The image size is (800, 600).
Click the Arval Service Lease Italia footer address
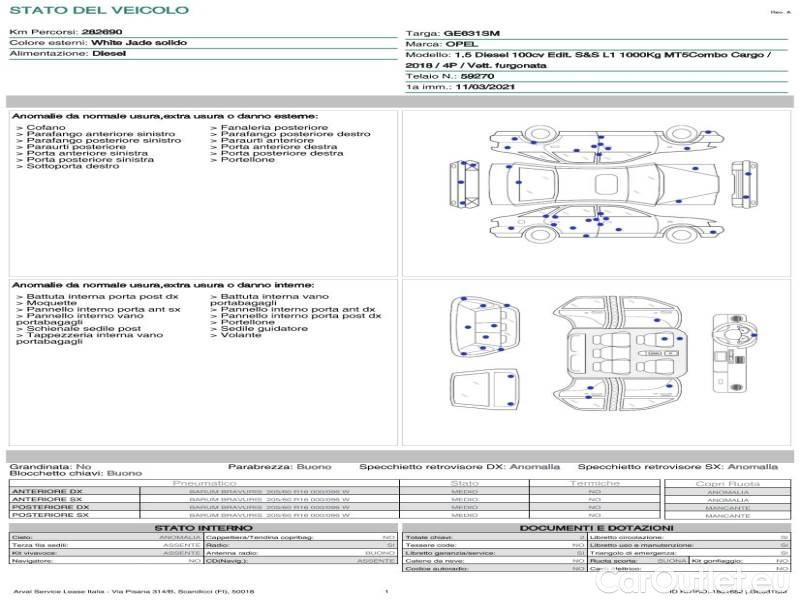pos(134,591)
